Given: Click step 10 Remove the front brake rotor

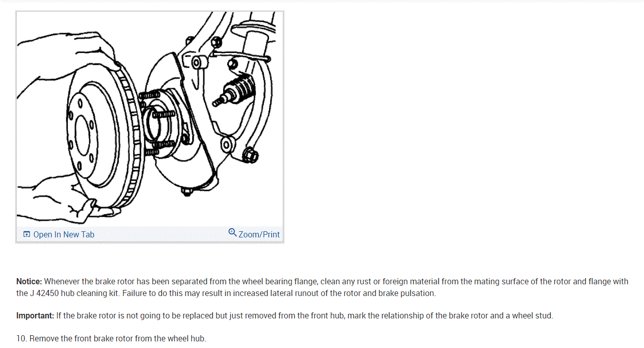Looking at the screenshot, I should click(111, 338).
